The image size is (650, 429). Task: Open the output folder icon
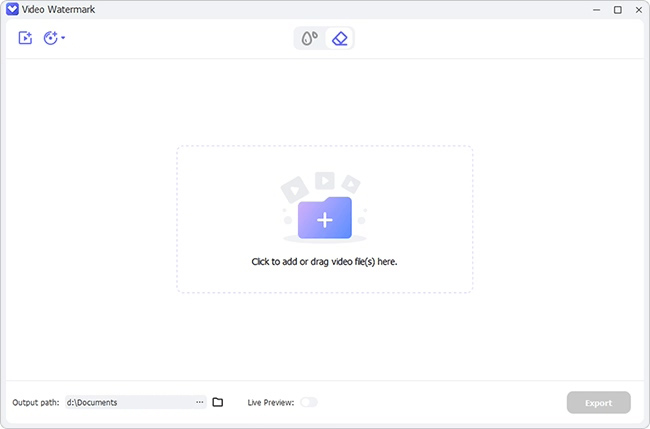218,402
